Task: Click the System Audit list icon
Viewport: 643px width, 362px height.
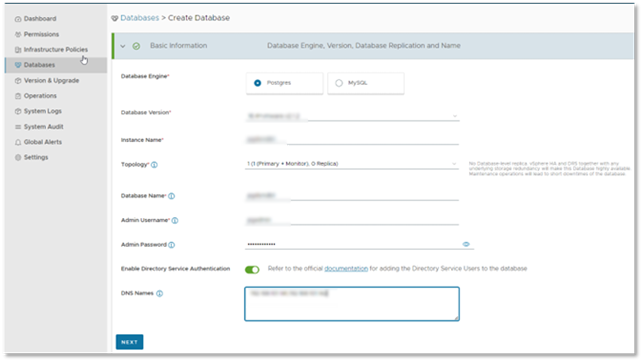Action: 18,127
